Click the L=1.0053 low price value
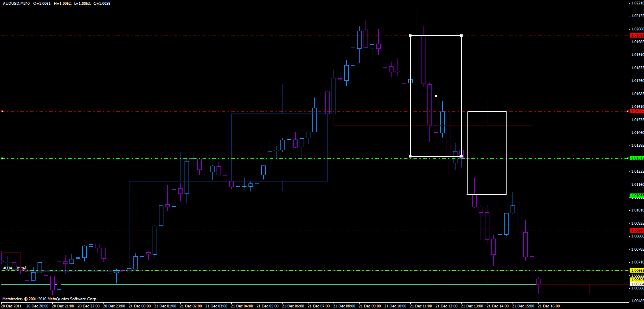 click(x=82, y=4)
